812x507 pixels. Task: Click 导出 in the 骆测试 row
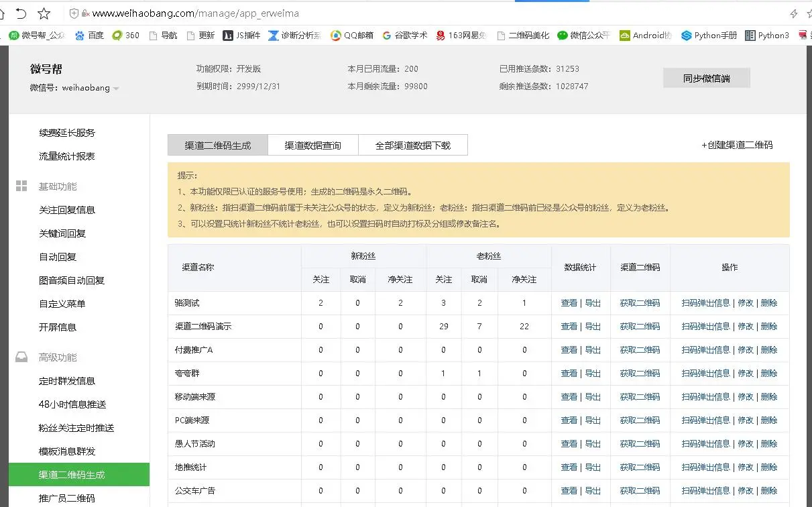click(x=593, y=303)
